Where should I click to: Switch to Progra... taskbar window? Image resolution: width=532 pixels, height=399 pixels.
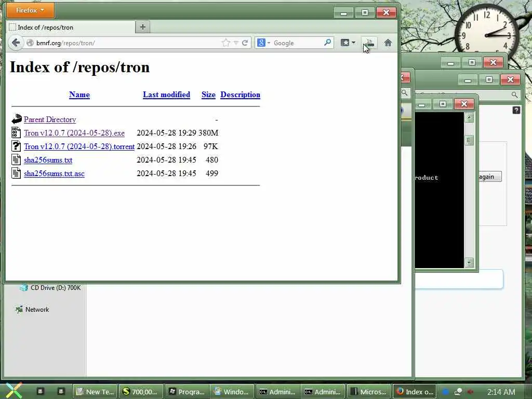(x=187, y=392)
